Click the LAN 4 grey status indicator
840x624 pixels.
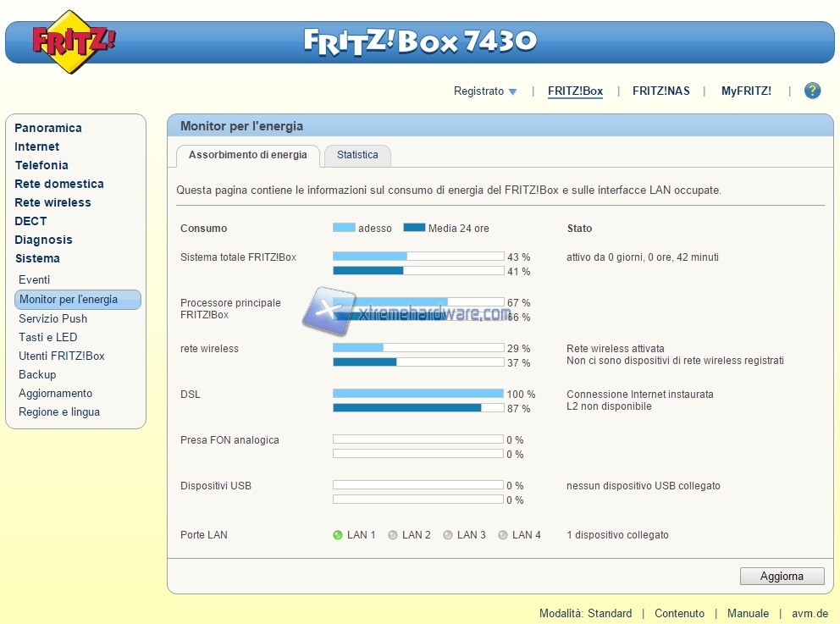pyautogui.click(x=503, y=535)
